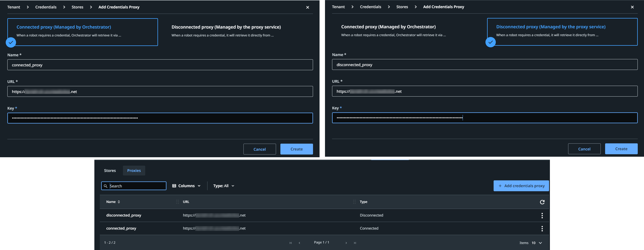The width and height of the screenshot is (644, 250).
Task: Close the Add Credentials Proxy dialog
Action: (307, 7)
